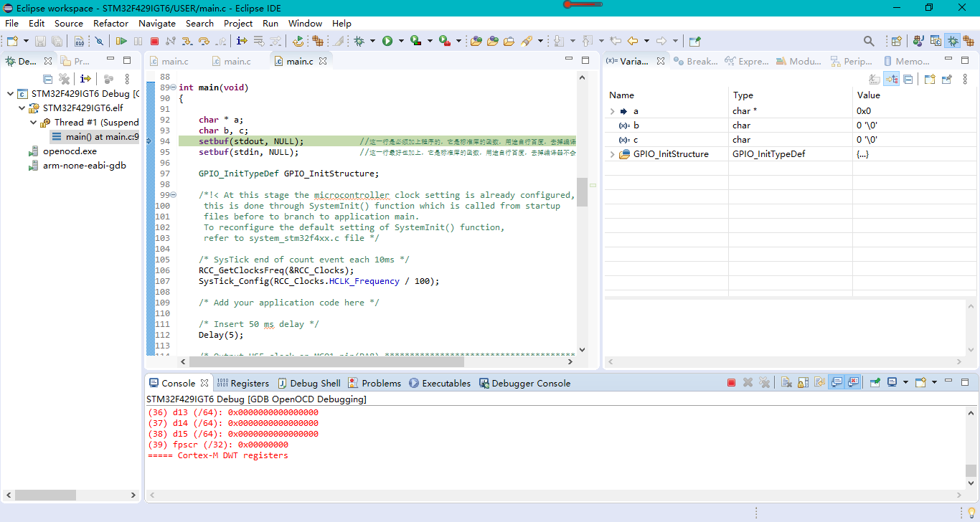Toggle Show Console When Standard Error Changes

coord(853,383)
